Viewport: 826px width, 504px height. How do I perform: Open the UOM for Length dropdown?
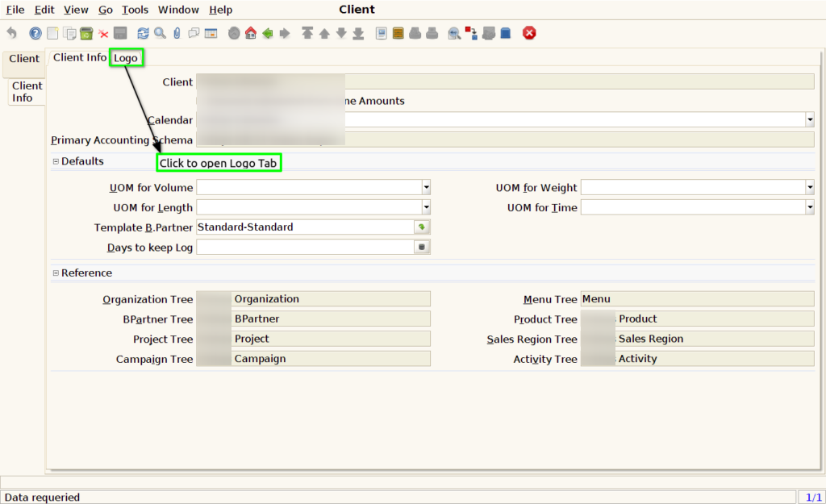pyautogui.click(x=426, y=207)
